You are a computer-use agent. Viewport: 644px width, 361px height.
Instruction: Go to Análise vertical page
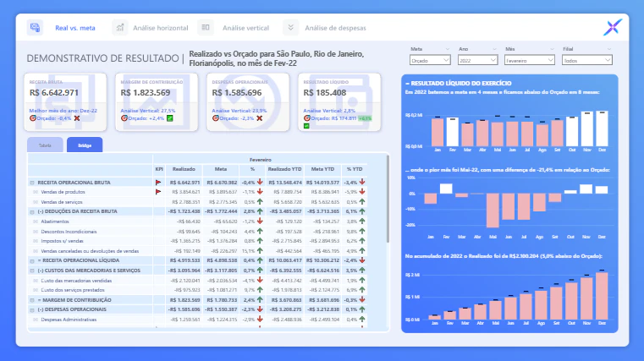pos(245,28)
